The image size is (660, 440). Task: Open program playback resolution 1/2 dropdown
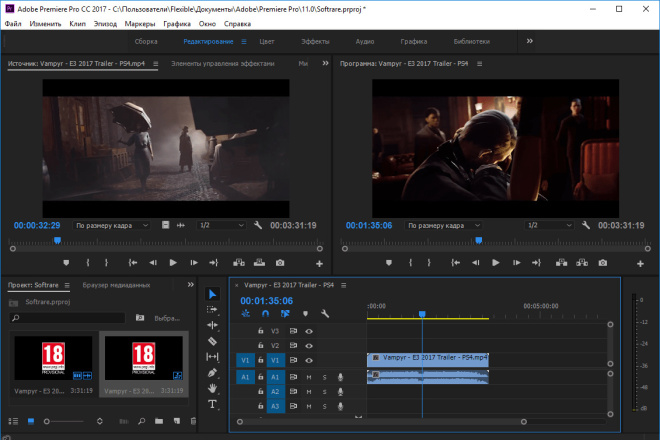549,225
